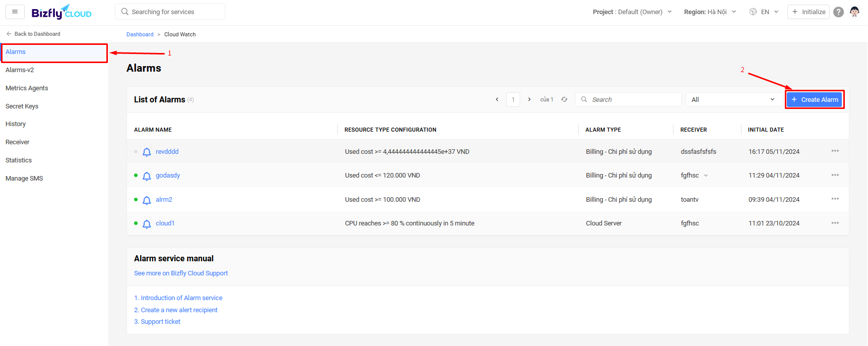Click the bell icon for revdddd

point(147,152)
